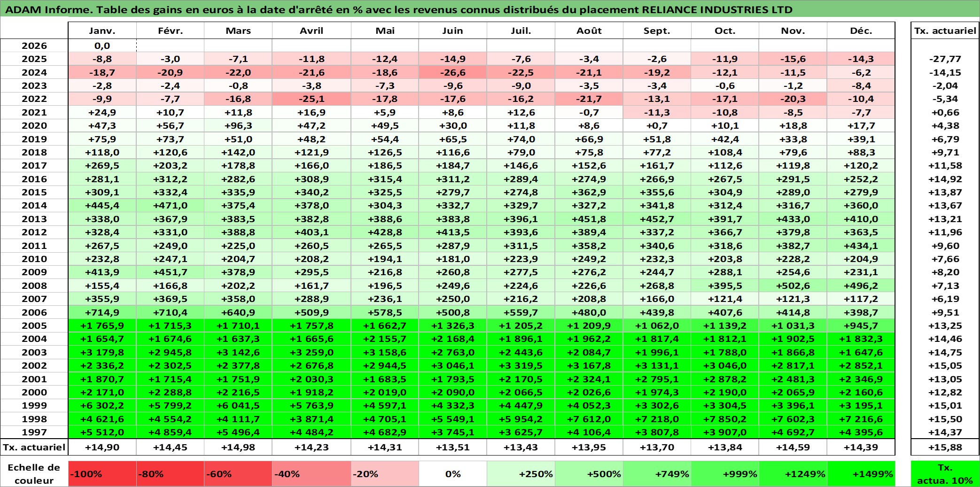Select the '+14,98' Mars actuarial rate cell
This screenshot has height=487, width=980.
238,447
